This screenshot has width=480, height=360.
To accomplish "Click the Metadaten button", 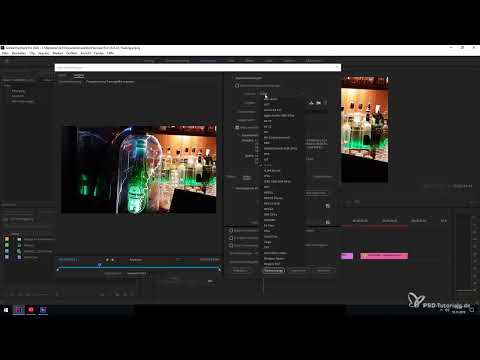I will click(241, 271).
